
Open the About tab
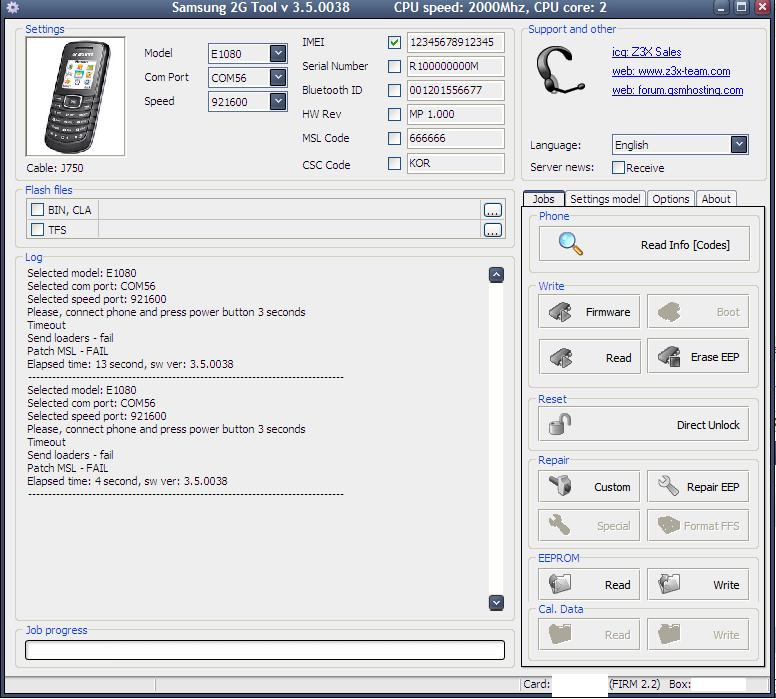click(x=716, y=199)
